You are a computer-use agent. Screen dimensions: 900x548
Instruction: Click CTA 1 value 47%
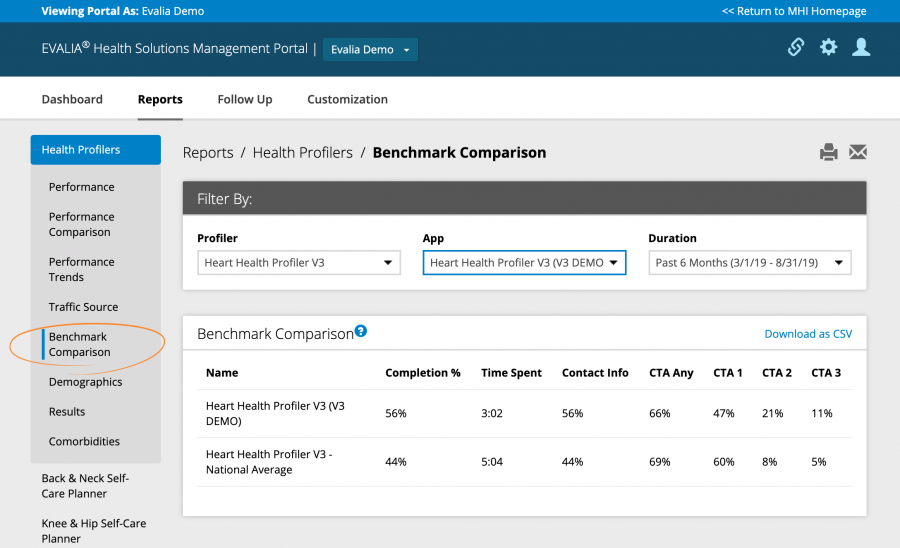724,413
